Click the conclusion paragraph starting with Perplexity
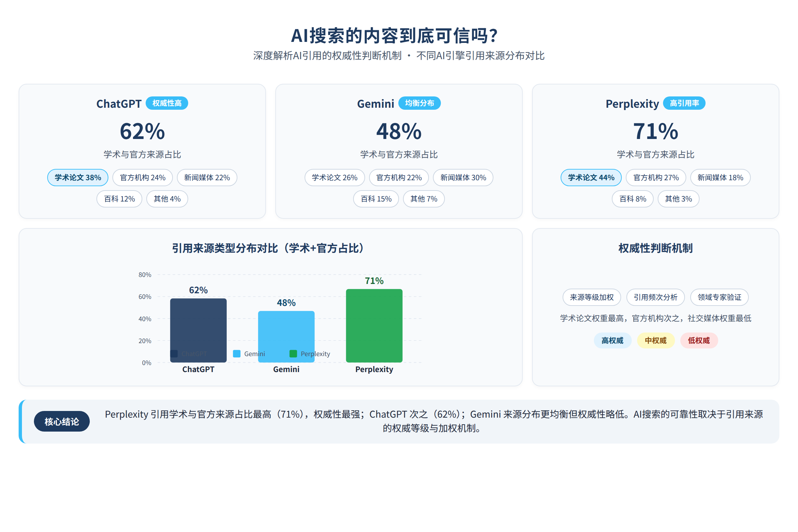Image resolution: width=798 pixels, height=532 pixels. click(x=434, y=421)
